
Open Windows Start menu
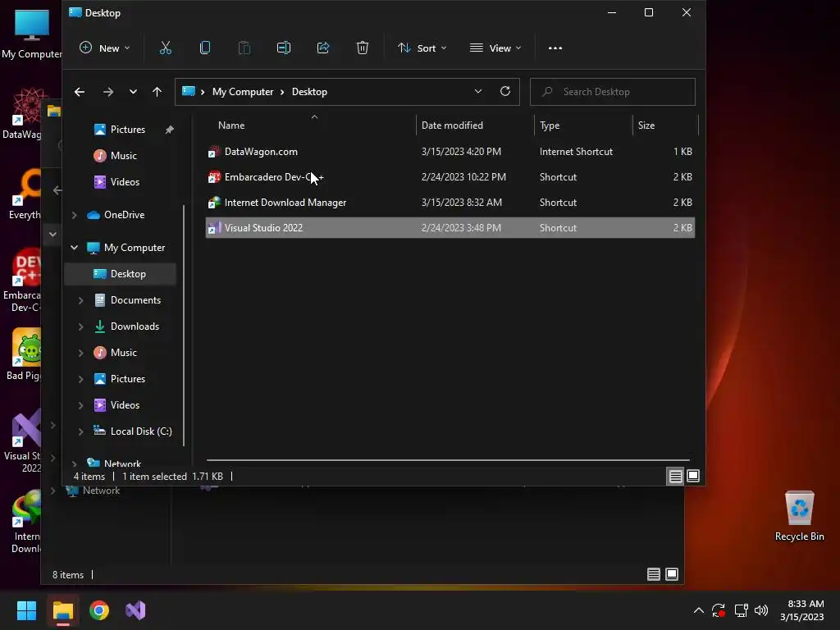[26, 610]
